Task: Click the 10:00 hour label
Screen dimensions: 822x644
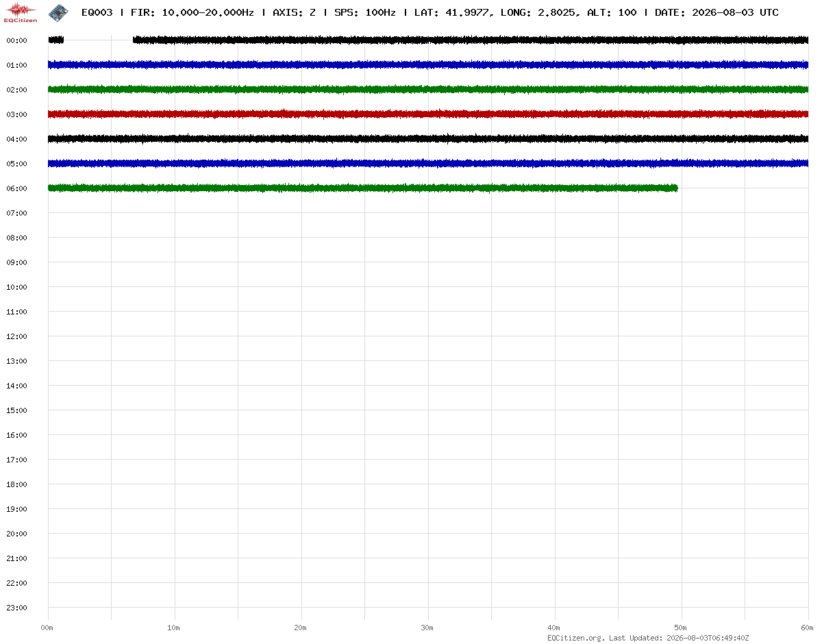Action: [16, 287]
